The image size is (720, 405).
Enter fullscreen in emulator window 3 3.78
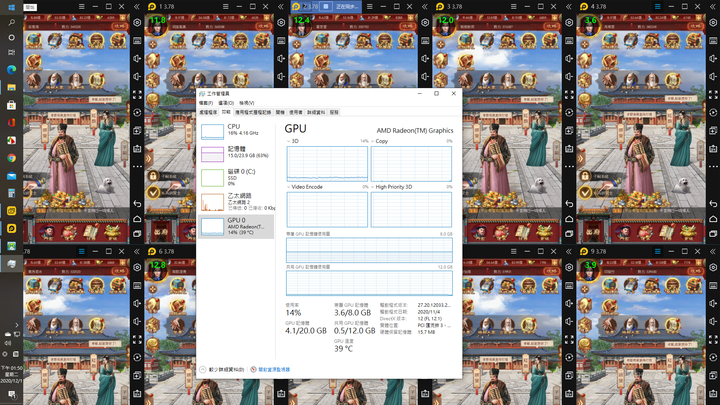click(x=569, y=95)
